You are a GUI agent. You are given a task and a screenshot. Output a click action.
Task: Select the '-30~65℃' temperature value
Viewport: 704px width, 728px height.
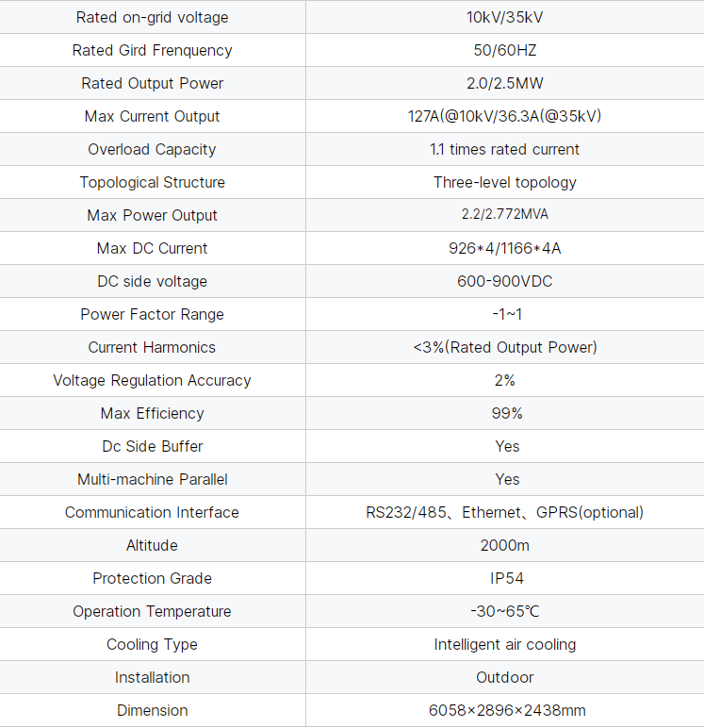tap(504, 611)
